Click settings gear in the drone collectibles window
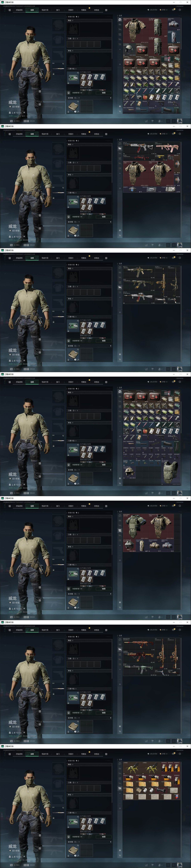The width and height of the screenshot is (191, 868). 180,754
